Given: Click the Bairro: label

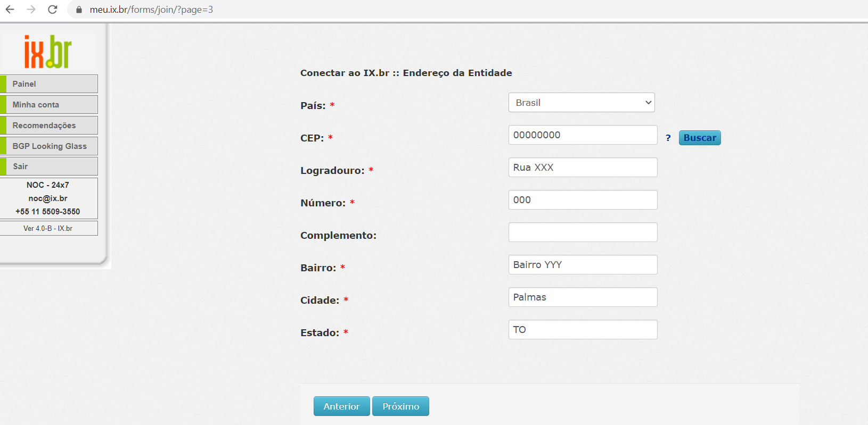Looking at the screenshot, I should click(318, 268).
